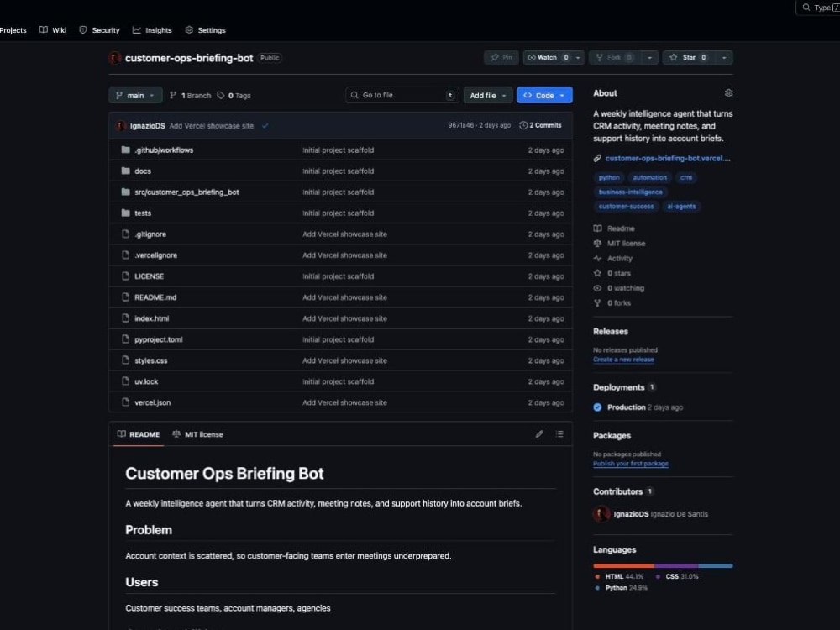The height and width of the screenshot is (630, 840).
Task: Open the Wiki tab
Action: pyautogui.click(x=53, y=30)
